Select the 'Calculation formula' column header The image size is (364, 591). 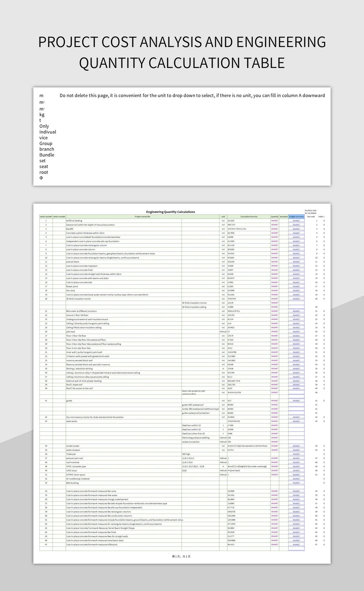pos(249,217)
